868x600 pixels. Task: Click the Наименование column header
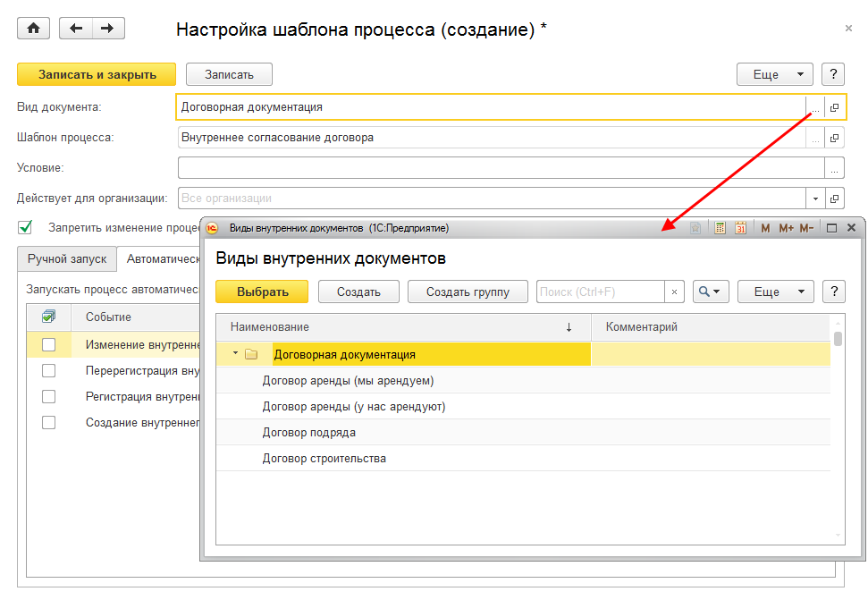pos(403,327)
